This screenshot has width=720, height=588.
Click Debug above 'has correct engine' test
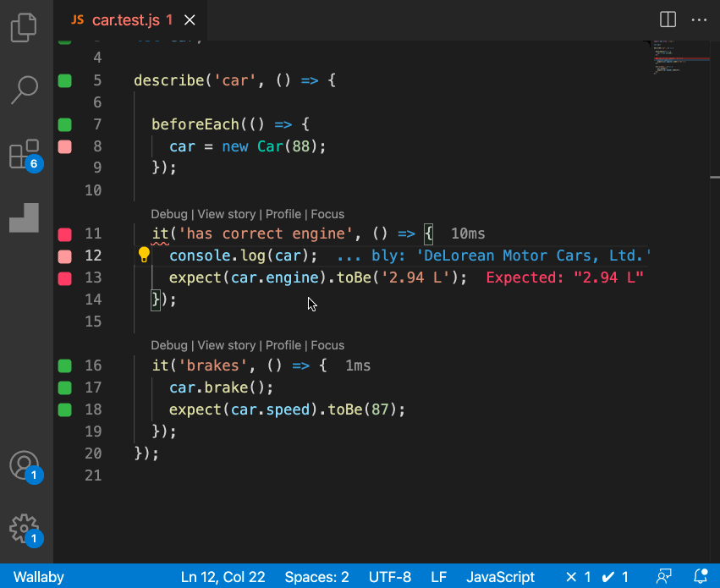pos(168,214)
